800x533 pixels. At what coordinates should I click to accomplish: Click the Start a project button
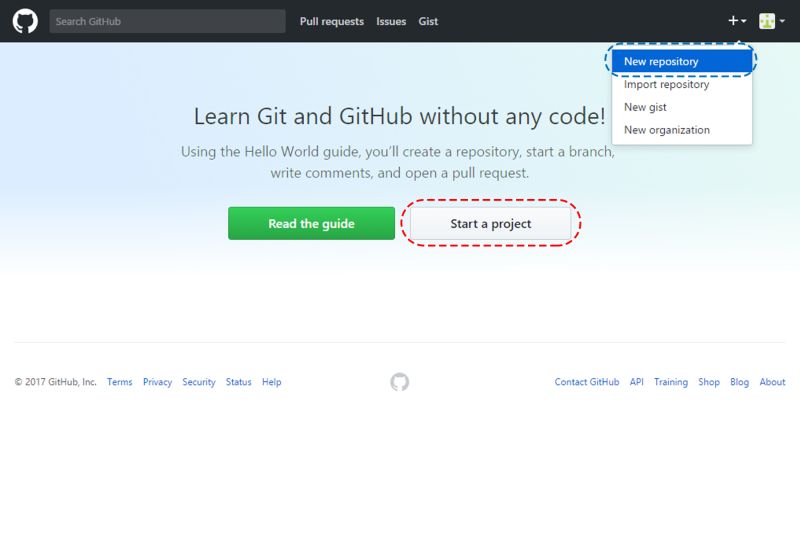(490, 223)
